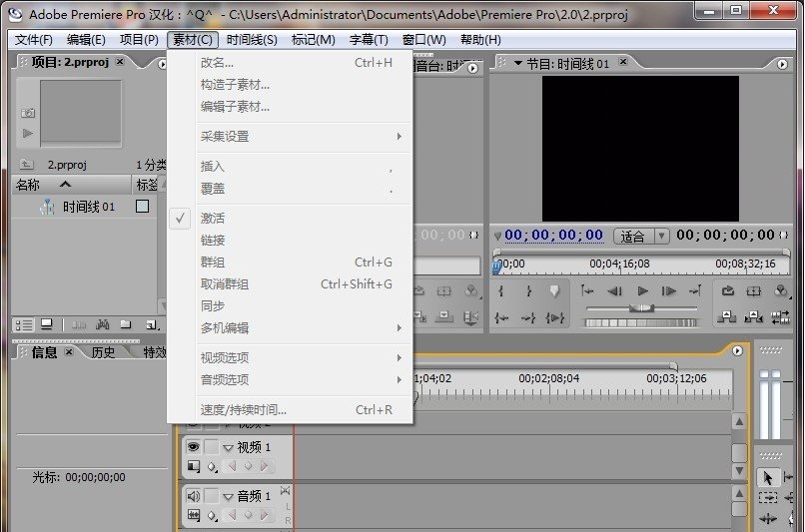Create new bin folder icon
The height and width of the screenshot is (532, 805).
coord(126,324)
